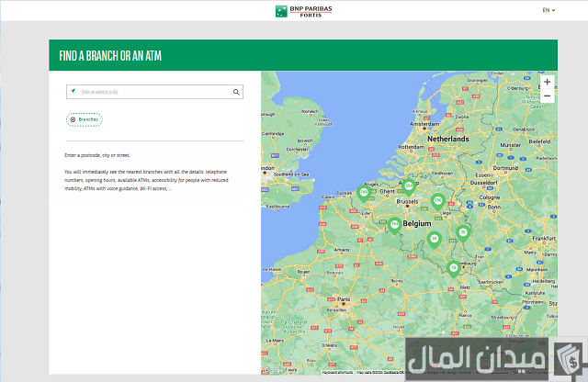Select the map cluster marker labeled 141
The image size is (588, 382).
tap(364, 192)
